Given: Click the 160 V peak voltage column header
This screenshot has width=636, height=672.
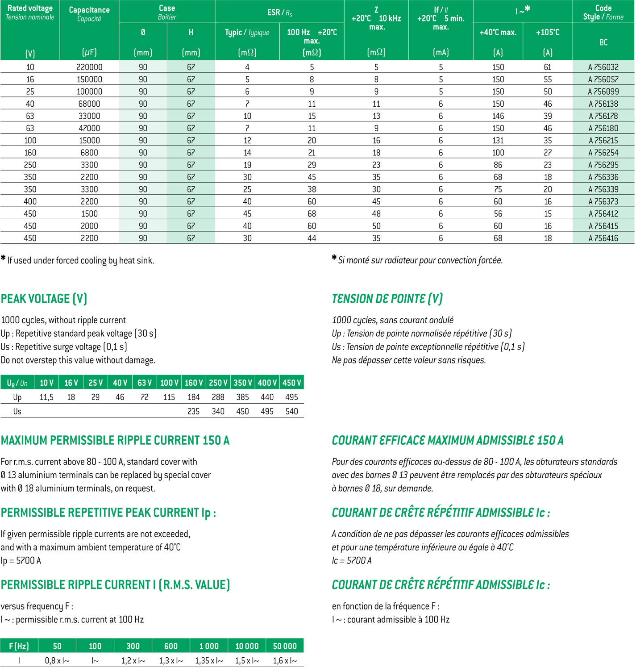Looking at the screenshot, I should click(x=194, y=383).
